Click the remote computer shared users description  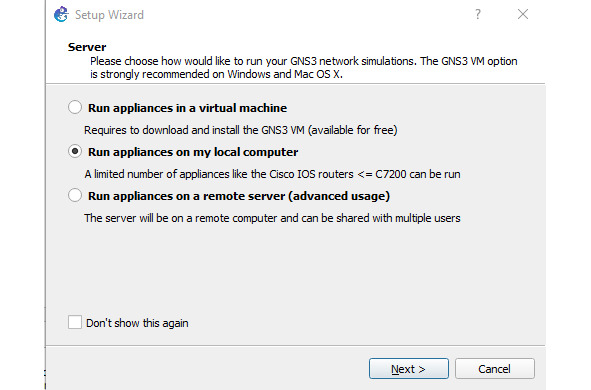272,219
